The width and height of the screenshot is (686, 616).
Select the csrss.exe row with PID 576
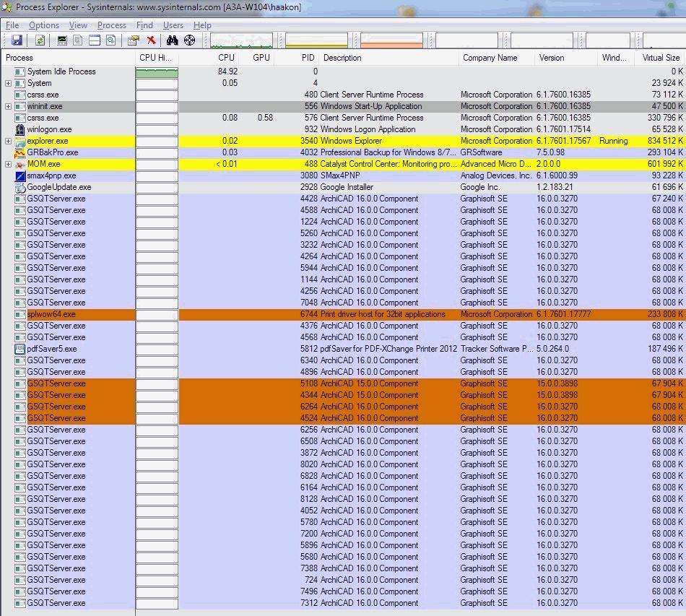[x=343, y=118]
